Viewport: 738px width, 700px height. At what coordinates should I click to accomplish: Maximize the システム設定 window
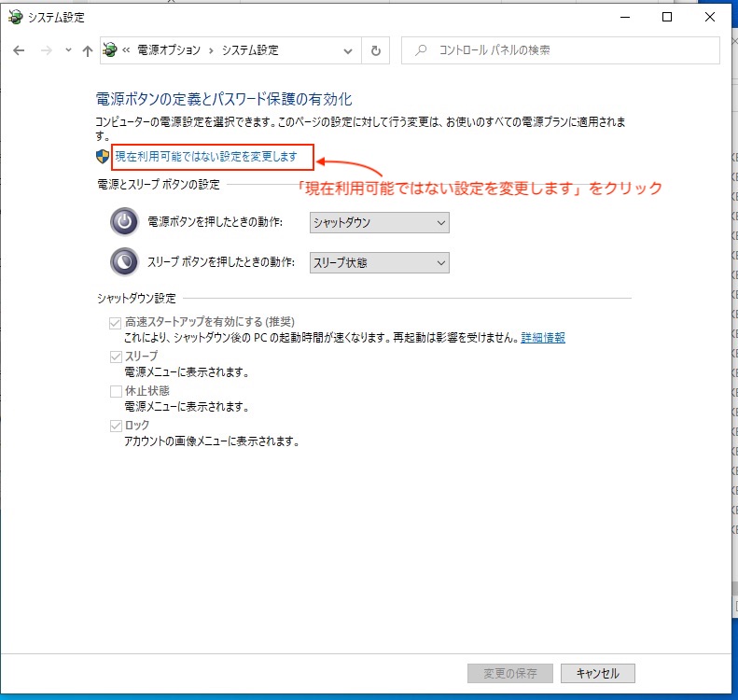[667, 17]
